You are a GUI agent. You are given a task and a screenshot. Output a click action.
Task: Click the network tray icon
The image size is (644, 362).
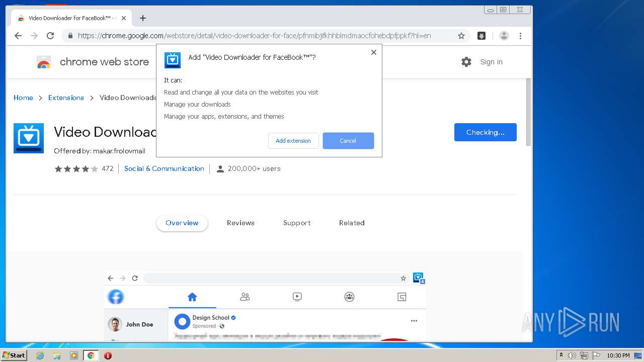click(584, 355)
